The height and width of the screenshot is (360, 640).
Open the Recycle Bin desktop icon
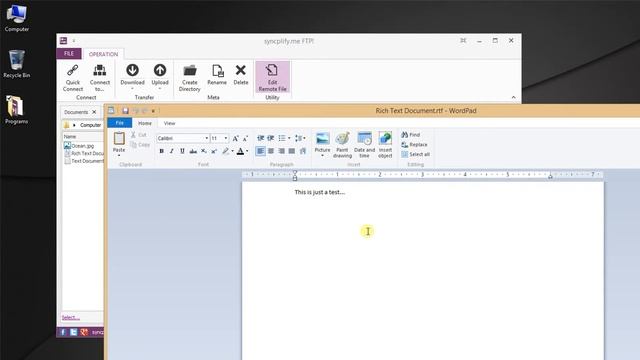click(17, 64)
